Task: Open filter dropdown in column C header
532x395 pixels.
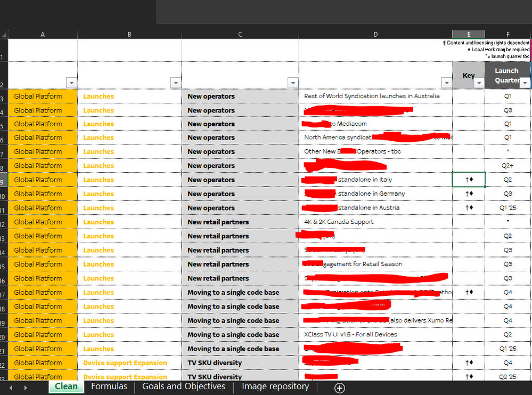Action: click(x=293, y=83)
